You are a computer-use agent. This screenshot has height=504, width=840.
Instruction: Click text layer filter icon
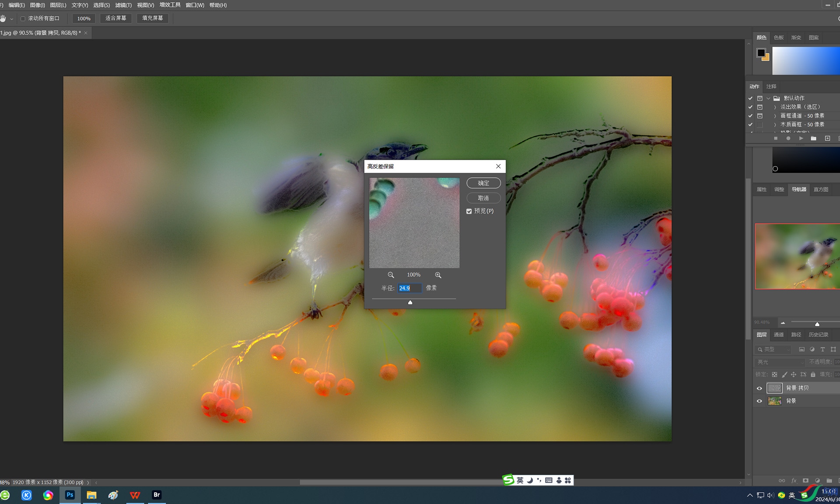(822, 350)
